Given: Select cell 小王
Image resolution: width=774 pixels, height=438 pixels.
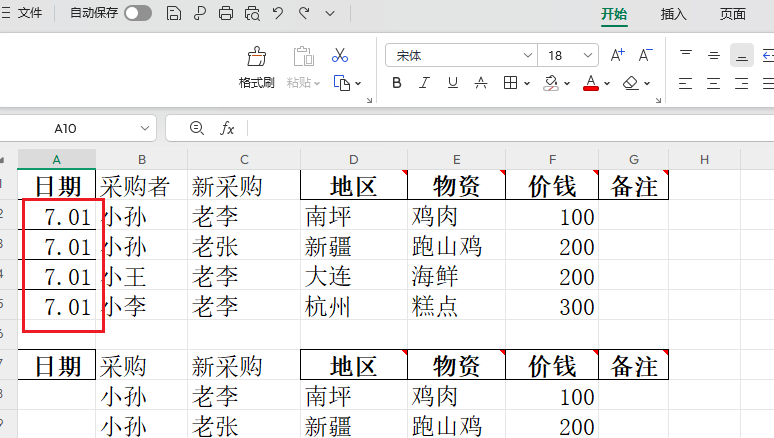Looking at the screenshot, I should coord(141,277).
